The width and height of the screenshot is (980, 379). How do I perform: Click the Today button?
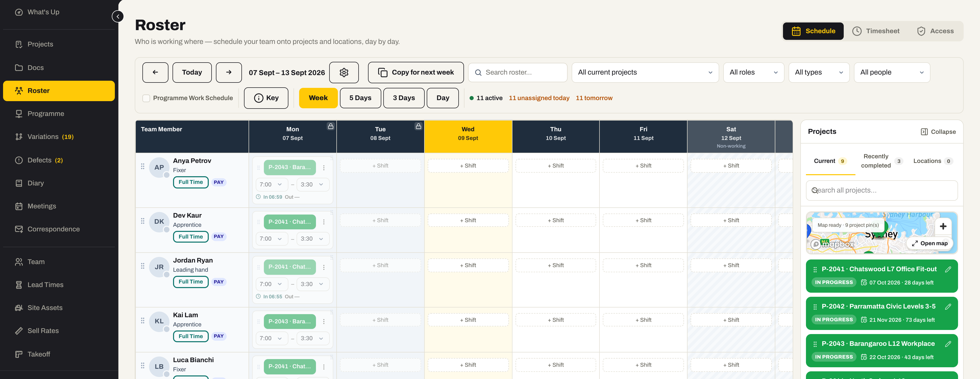pyautogui.click(x=192, y=72)
